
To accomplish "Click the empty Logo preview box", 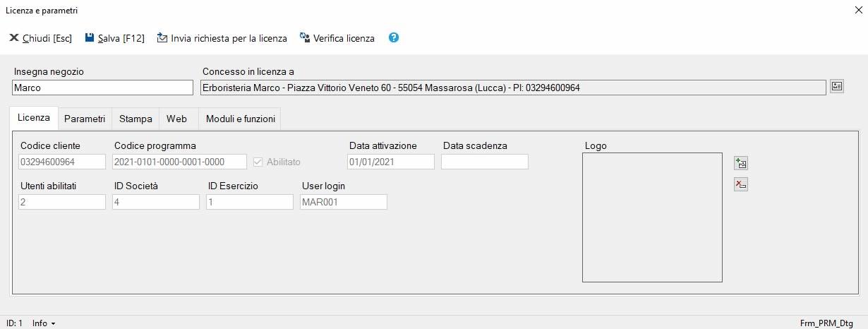I will pos(652,217).
